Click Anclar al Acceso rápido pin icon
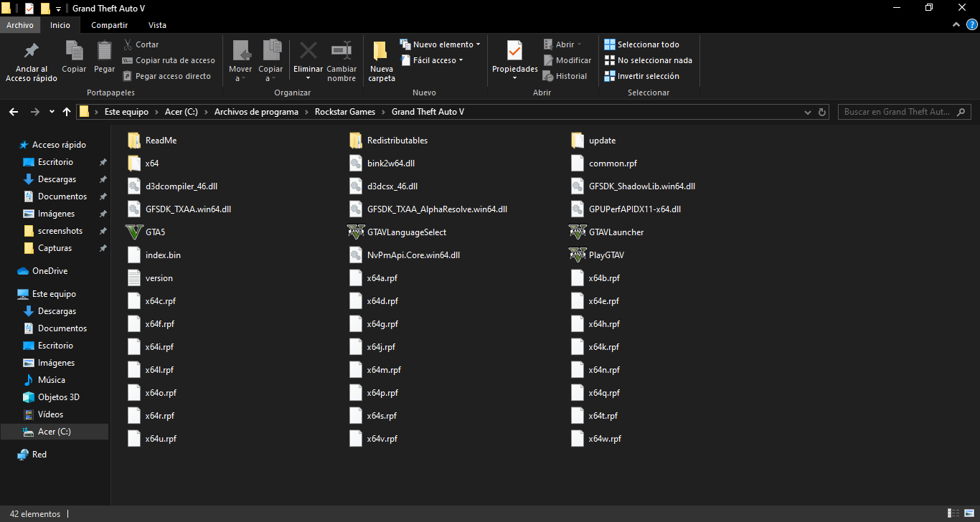This screenshot has width=980, height=522. coord(32,52)
